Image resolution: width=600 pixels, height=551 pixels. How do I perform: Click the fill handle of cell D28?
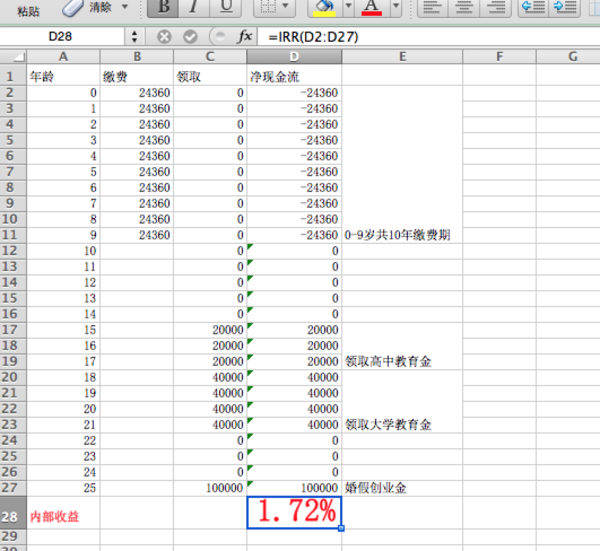pos(341,528)
